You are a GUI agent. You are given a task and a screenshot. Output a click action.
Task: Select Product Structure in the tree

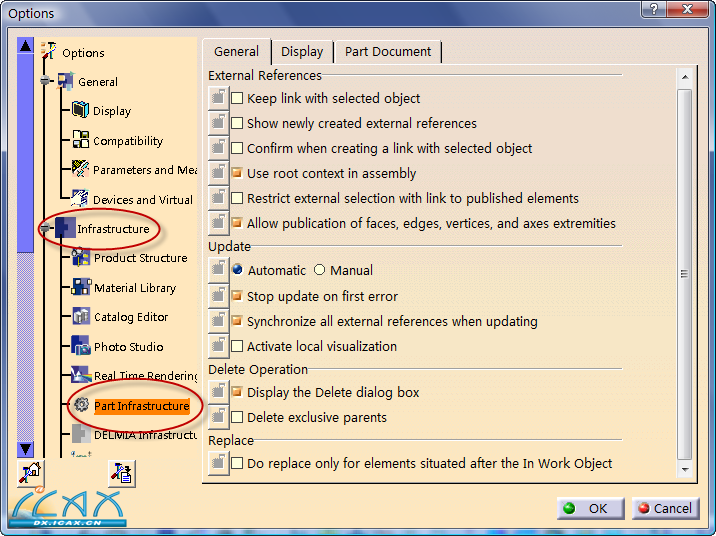pyautogui.click(x=140, y=258)
